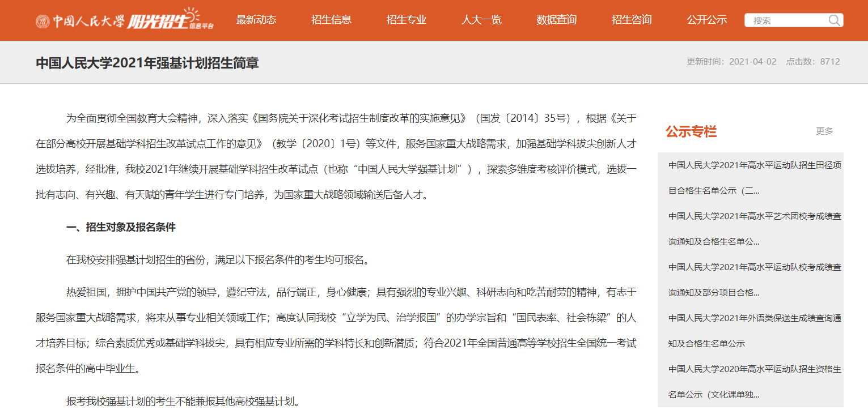The width and height of the screenshot is (868, 414).
Task: Click the 公示专栏 section heading
Action: (691, 132)
